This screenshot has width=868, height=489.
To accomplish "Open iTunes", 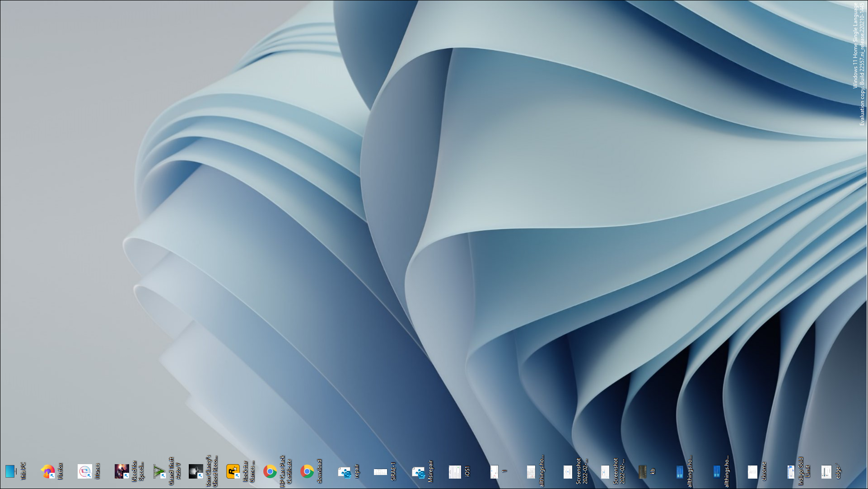I will [86, 472].
